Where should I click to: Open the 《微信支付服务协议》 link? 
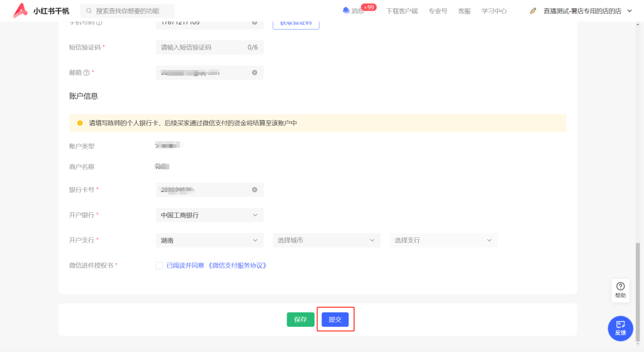(236, 266)
